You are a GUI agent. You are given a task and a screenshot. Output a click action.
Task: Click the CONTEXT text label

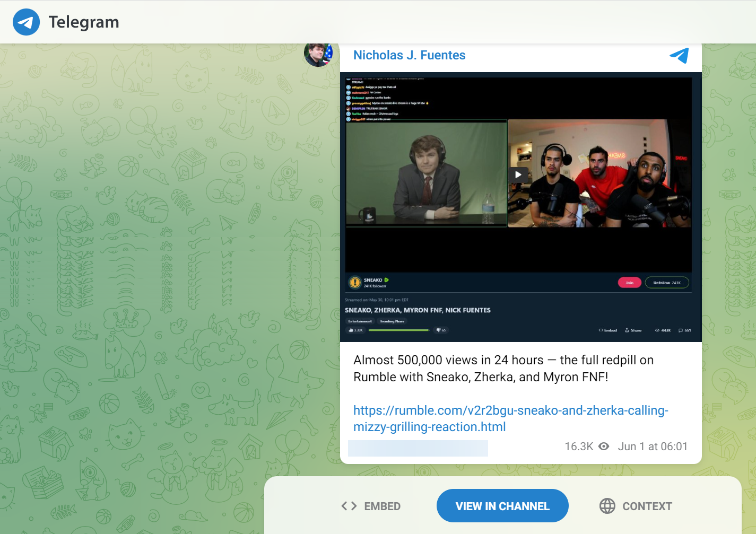tap(647, 506)
